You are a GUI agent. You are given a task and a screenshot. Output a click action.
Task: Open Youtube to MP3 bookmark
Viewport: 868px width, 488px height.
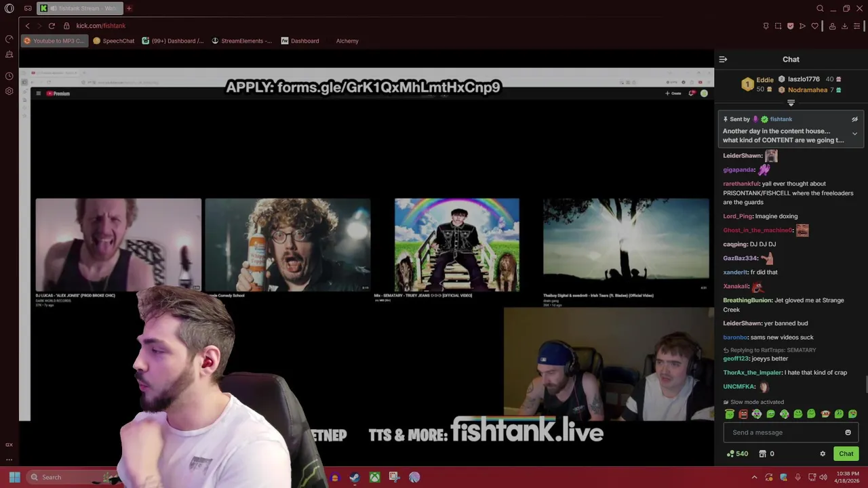click(x=54, y=41)
